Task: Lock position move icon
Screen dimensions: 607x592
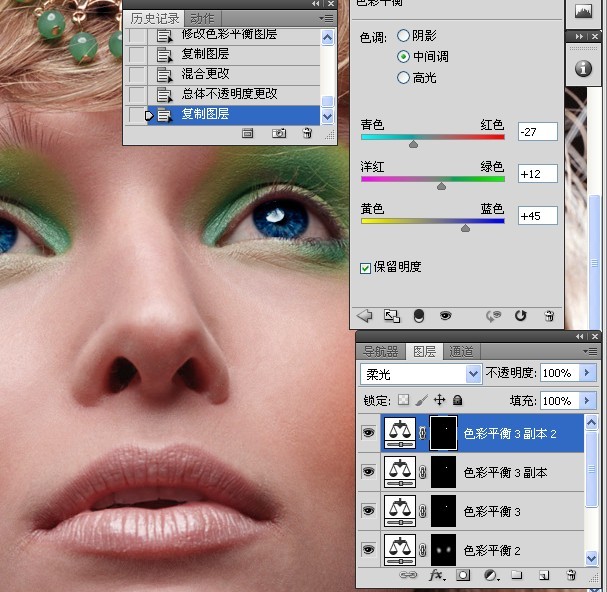Action: click(x=439, y=400)
